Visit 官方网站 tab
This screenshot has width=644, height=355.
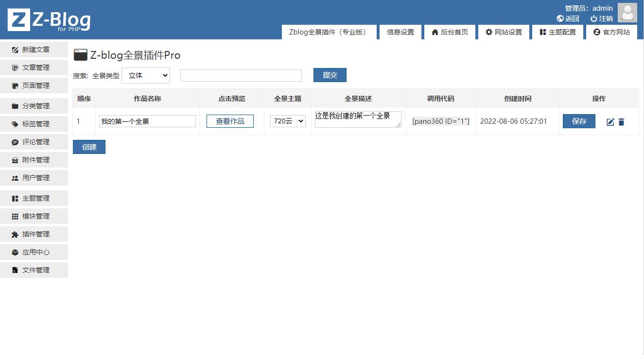click(x=611, y=32)
